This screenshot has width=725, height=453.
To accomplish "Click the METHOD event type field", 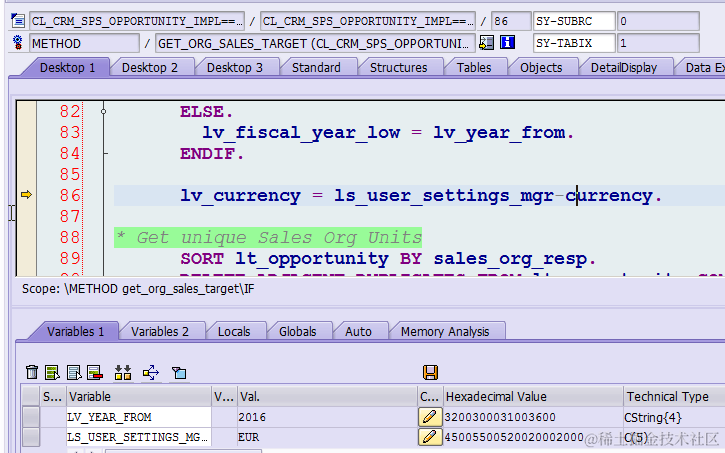I will [x=84, y=43].
